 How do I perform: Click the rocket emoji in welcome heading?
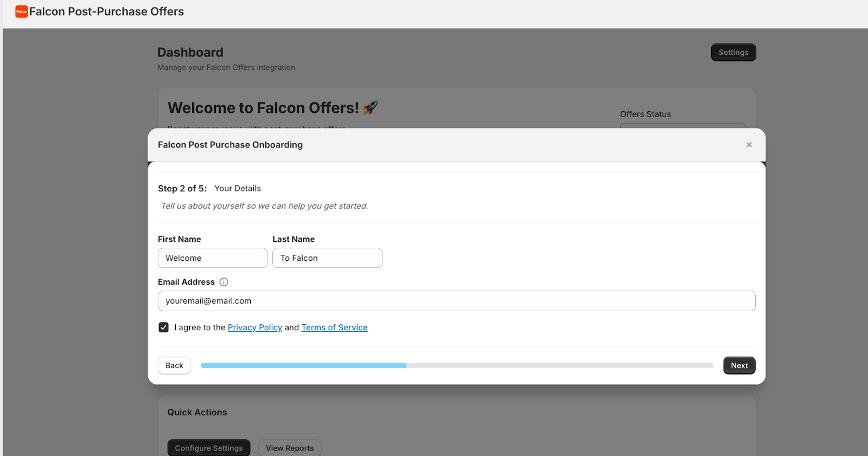click(371, 108)
